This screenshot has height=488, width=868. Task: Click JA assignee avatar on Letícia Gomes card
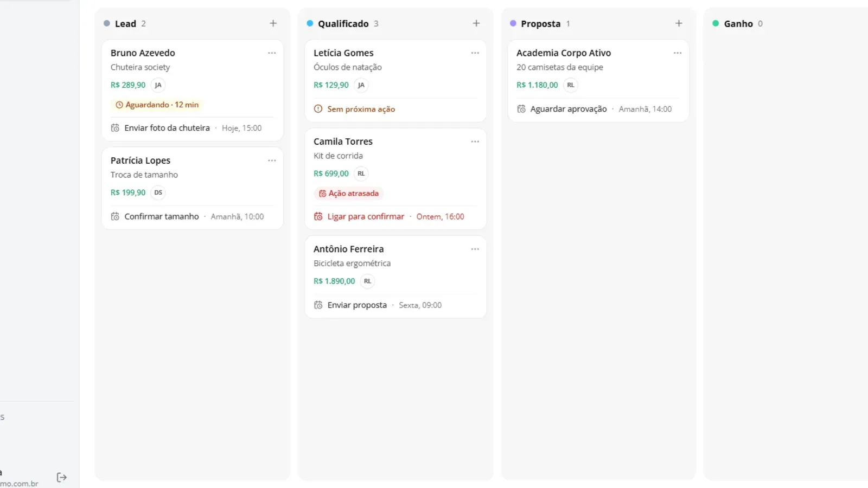pyautogui.click(x=361, y=85)
